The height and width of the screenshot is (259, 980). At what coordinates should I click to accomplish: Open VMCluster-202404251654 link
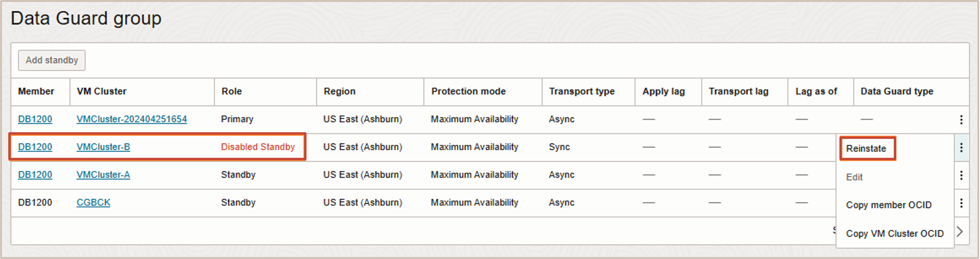click(x=132, y=119)
